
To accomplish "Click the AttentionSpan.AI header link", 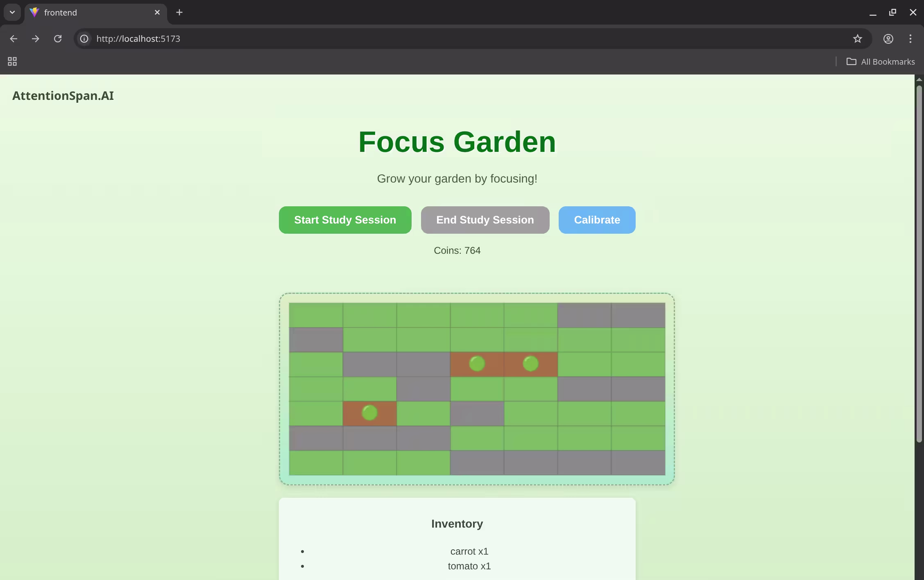I will (x=63, y=96).
